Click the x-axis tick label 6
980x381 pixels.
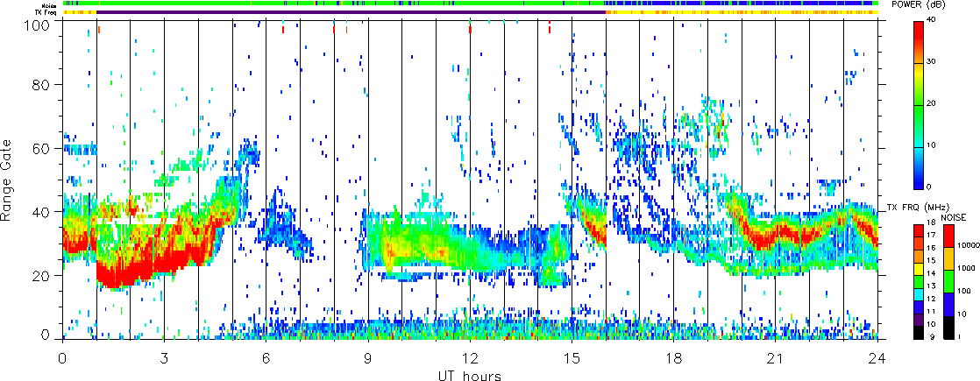pyautogui.click(x=266, y=358)
